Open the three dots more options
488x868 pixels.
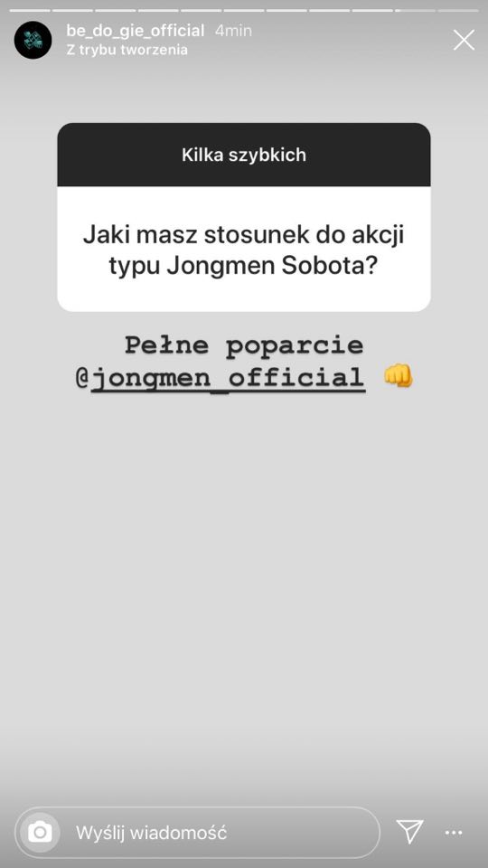pos(454,832)
